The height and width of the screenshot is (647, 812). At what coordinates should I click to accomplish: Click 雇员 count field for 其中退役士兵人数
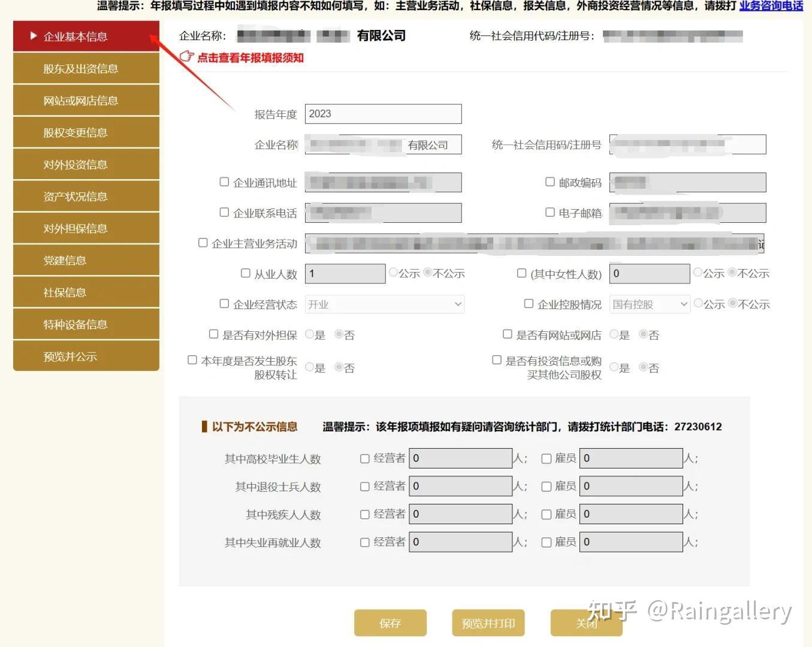point(631,486)
